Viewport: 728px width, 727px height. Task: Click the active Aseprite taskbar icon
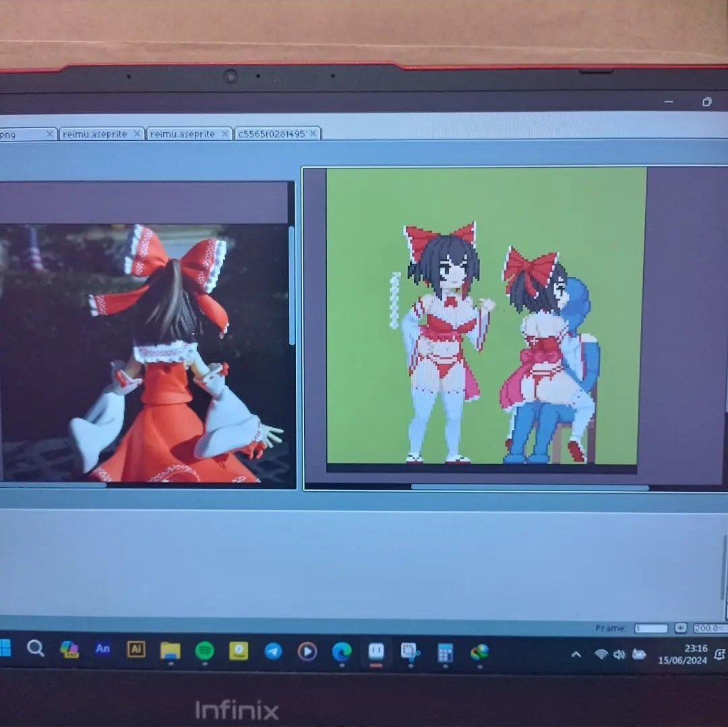pos(375,652)
